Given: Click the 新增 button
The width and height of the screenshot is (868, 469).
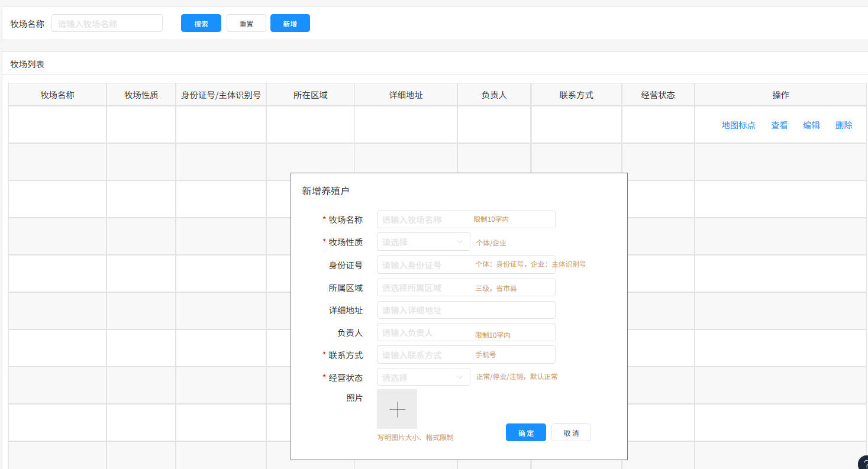Looking at the screenshot, I should point(290,23).
